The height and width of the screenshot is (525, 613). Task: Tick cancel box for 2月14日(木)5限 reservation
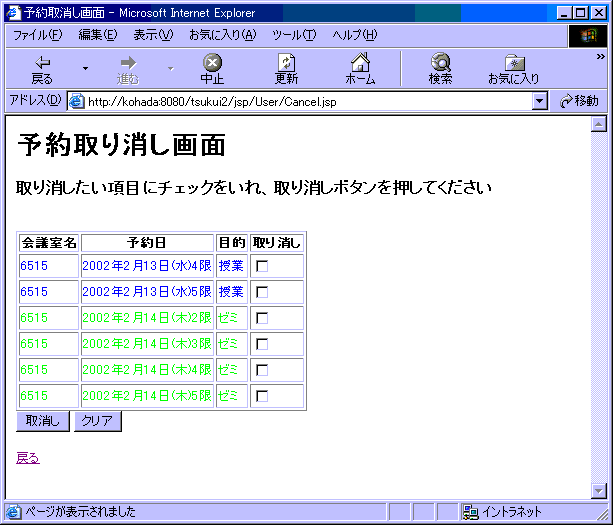(x=262, y=396)
